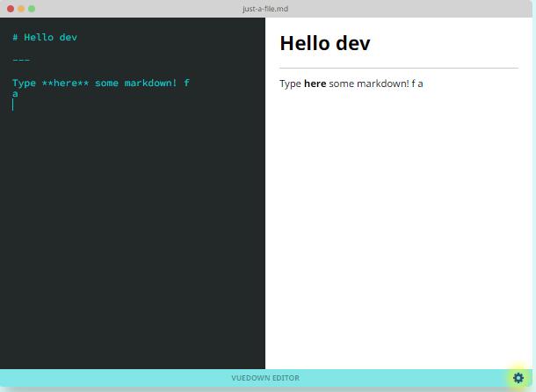Click the "# Hello dev" line in the editor

coord(45,37)
